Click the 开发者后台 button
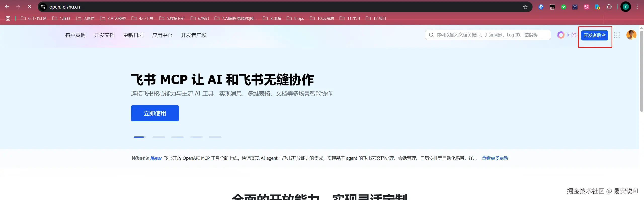The height and width of the screenshot is (200, 644). click(595, 35)
